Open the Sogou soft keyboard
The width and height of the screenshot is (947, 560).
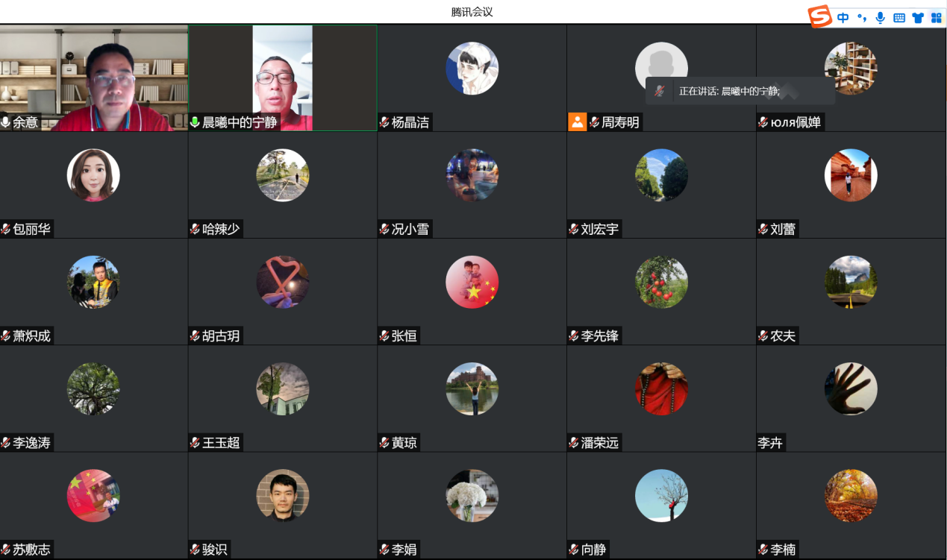[x=899, y=18]
